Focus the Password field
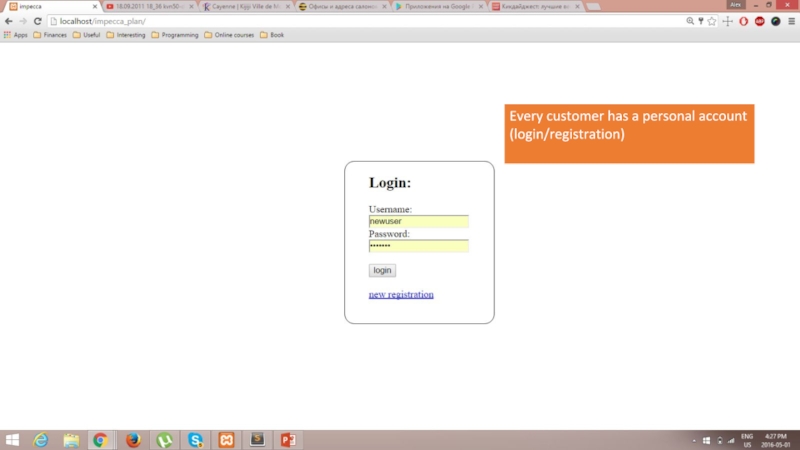The height and width of the screenshot is (450, 800). coord(418,246)
